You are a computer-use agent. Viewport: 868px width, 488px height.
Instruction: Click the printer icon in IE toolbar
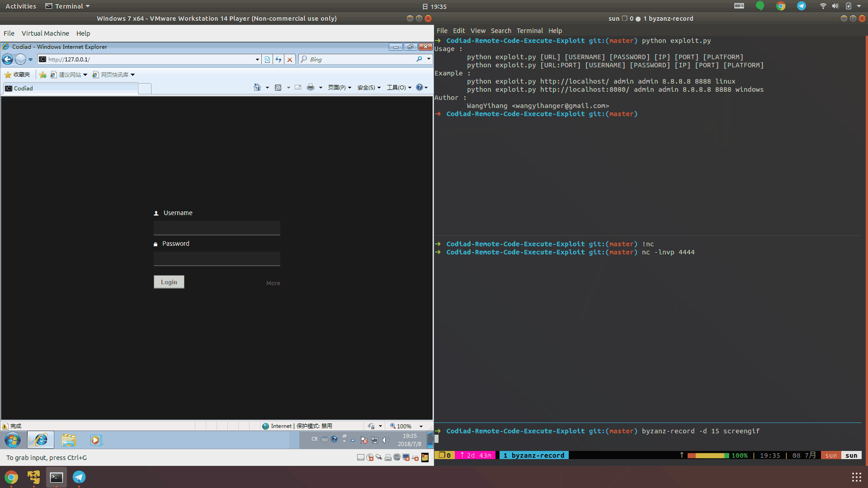(x=311, y=88)
